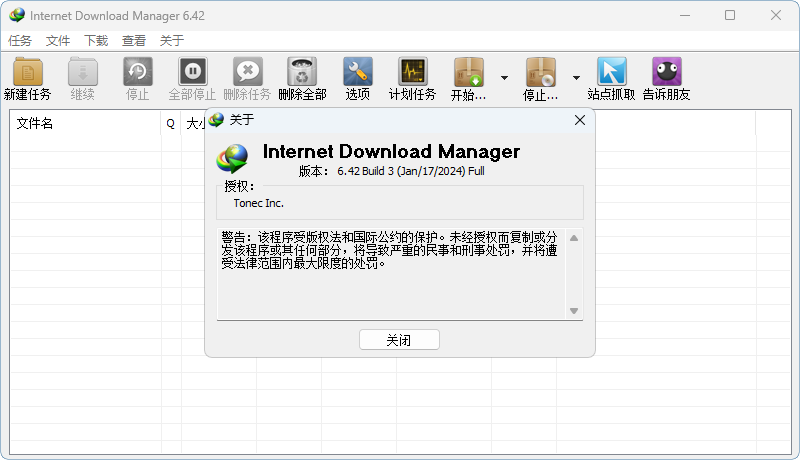
Task: Click the warning text scrollbar down arrow
Action: (574, 311)
